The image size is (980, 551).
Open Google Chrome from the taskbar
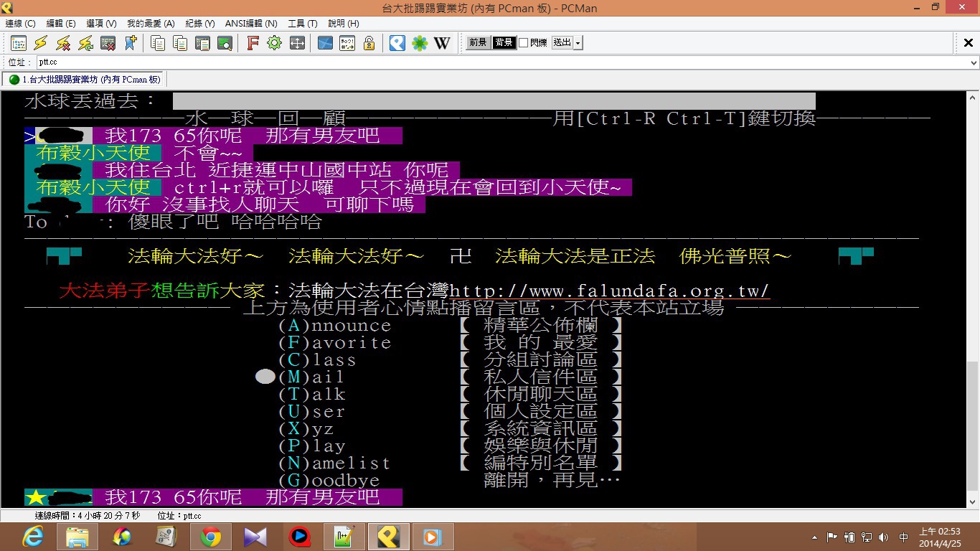point(211,537)
